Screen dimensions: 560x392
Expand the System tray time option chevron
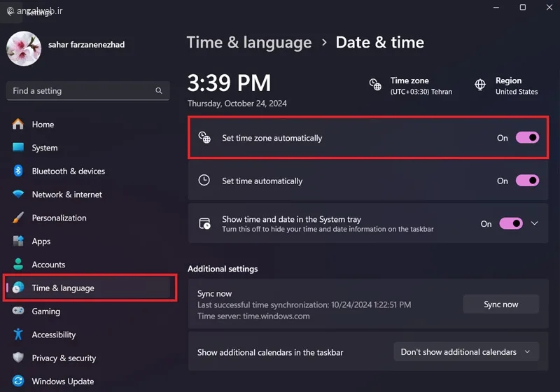tap(535, 224)
